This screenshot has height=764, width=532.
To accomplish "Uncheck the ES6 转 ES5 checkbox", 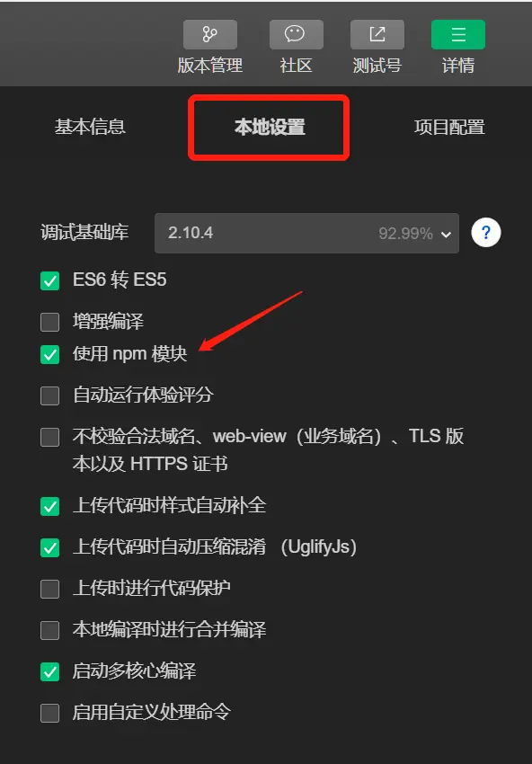I will pyautogui.click(x=49, y=281).
